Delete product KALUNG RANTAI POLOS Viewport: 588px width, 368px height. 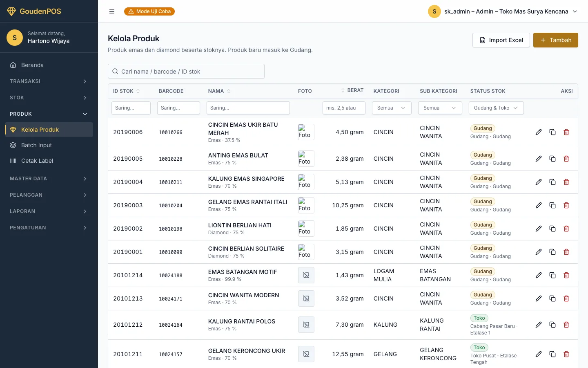point(566,325)
